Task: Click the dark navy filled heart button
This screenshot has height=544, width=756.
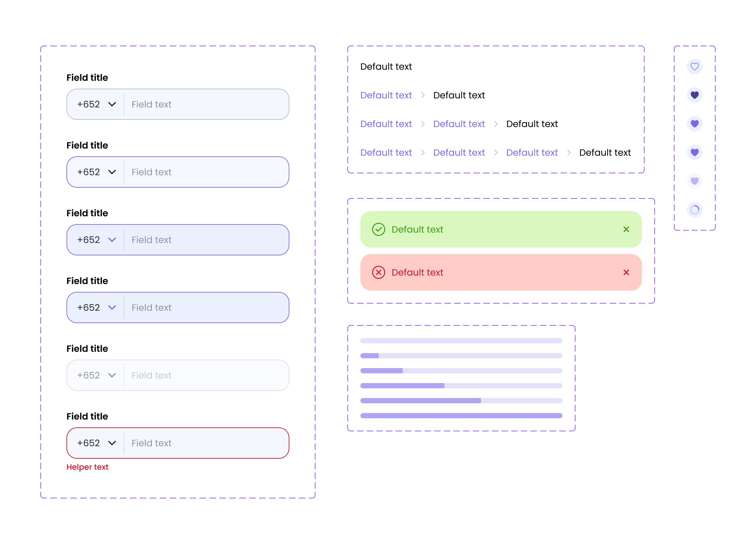Action: [694, 95]
